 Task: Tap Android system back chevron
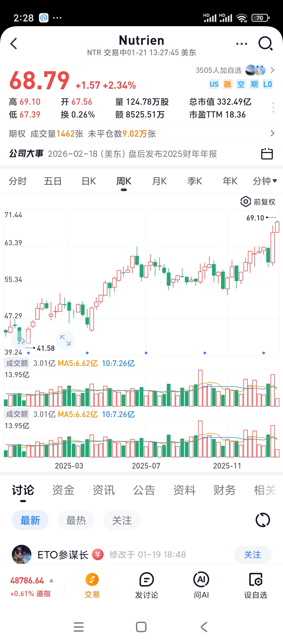coord(204,627)
